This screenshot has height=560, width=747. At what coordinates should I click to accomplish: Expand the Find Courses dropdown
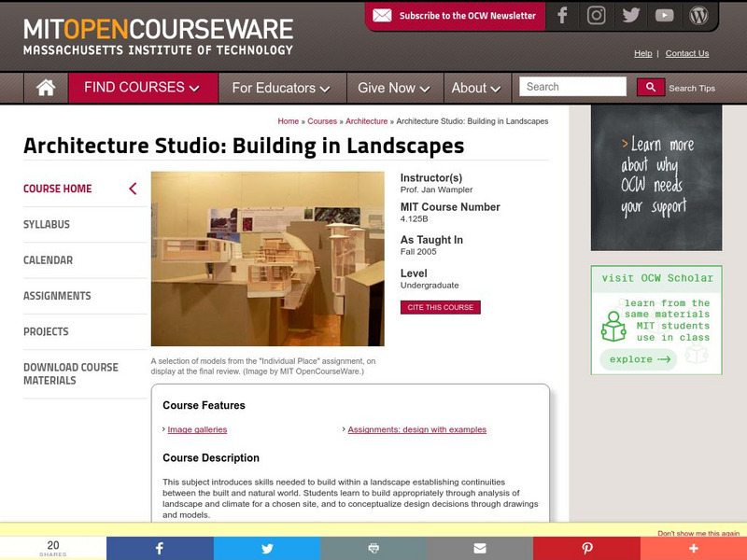coord(142,88)
